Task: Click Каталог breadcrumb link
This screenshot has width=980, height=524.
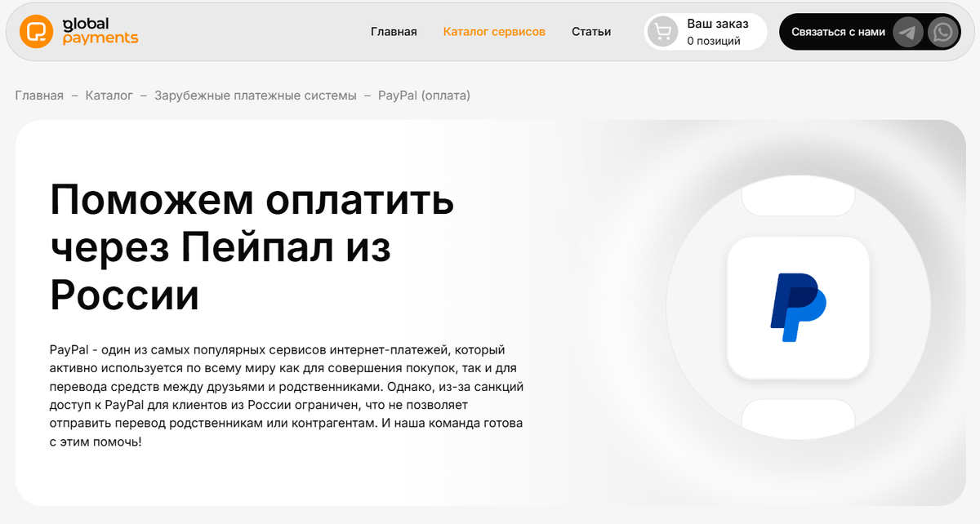Action: coord(109,95)
